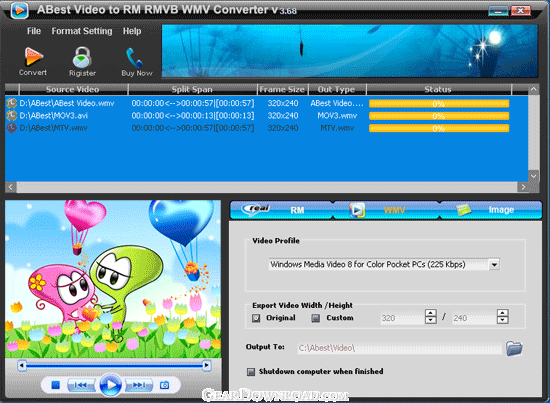
Task: Increase the export width value 320
Action: 430,313
